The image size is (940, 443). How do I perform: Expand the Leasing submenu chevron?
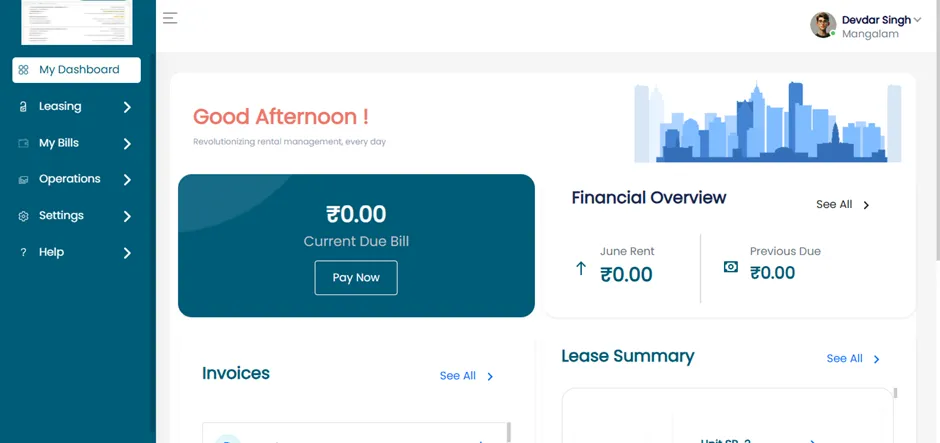pyautogui.click(x=127, y=107)
